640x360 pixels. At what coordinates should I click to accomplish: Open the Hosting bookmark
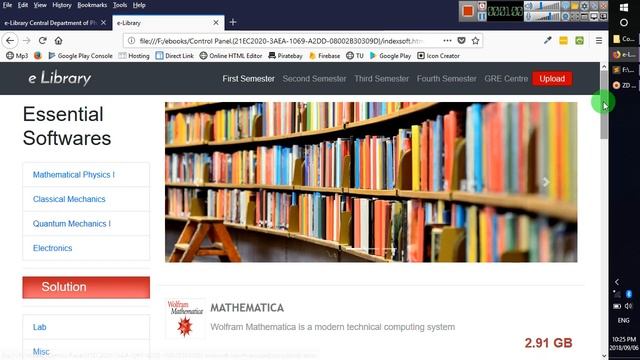(x=134, y=56)
